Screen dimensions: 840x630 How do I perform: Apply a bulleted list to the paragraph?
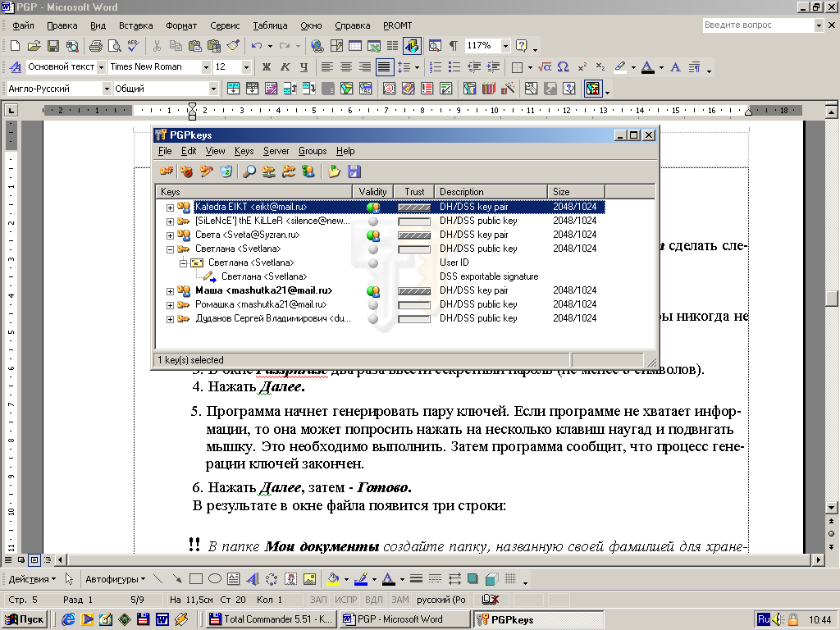coord(454,67)
